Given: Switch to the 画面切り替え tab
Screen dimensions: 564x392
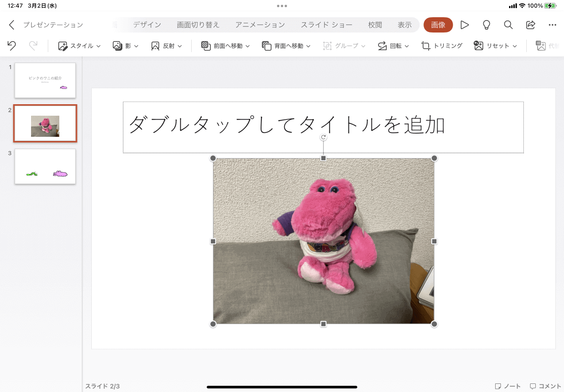Looking at the screenshot, I should pyautogui.click(x=198, y=25).
